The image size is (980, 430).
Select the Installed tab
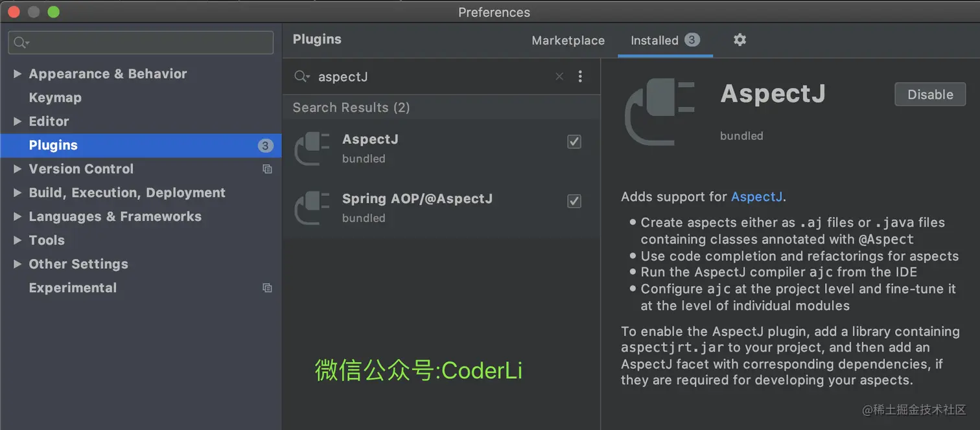(x=653, y=40)
